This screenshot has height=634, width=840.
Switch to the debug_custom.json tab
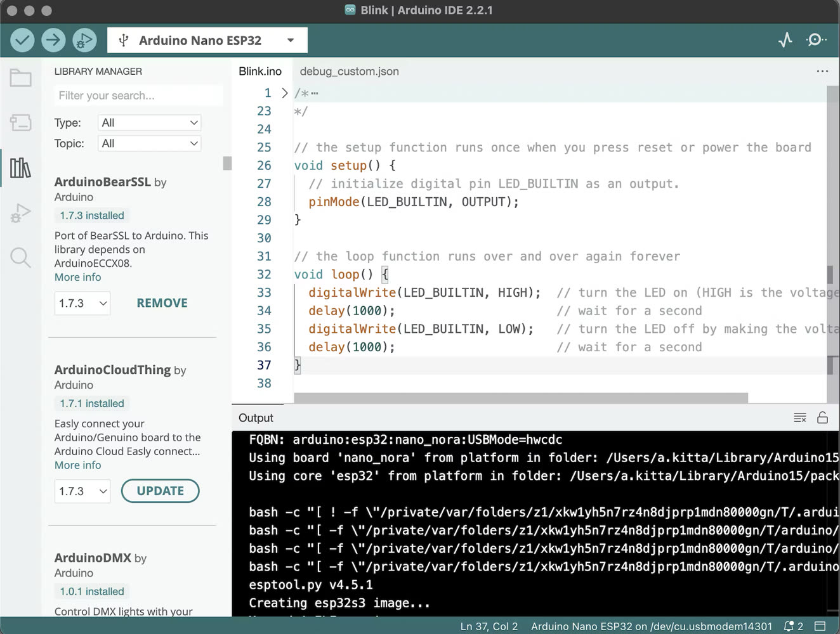point(350,72)
